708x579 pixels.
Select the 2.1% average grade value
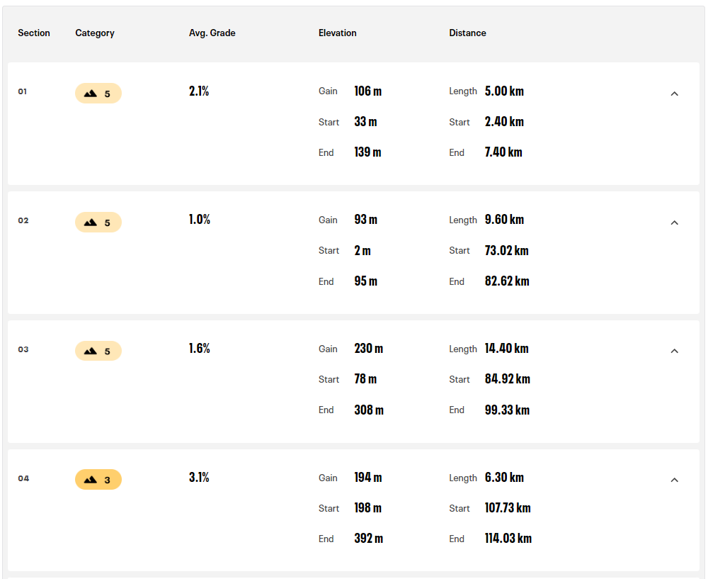pos(199,91)
